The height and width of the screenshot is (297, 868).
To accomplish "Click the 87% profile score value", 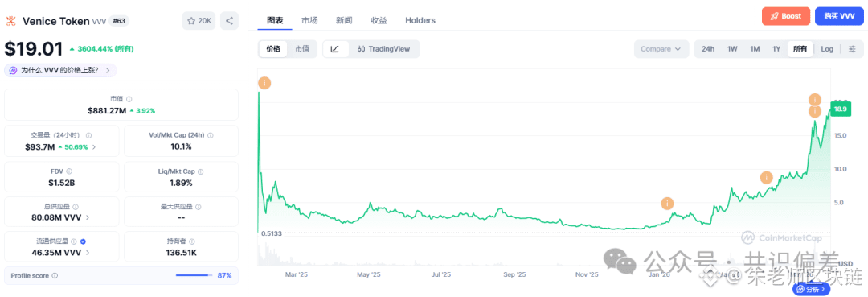I will coord(225,275).
